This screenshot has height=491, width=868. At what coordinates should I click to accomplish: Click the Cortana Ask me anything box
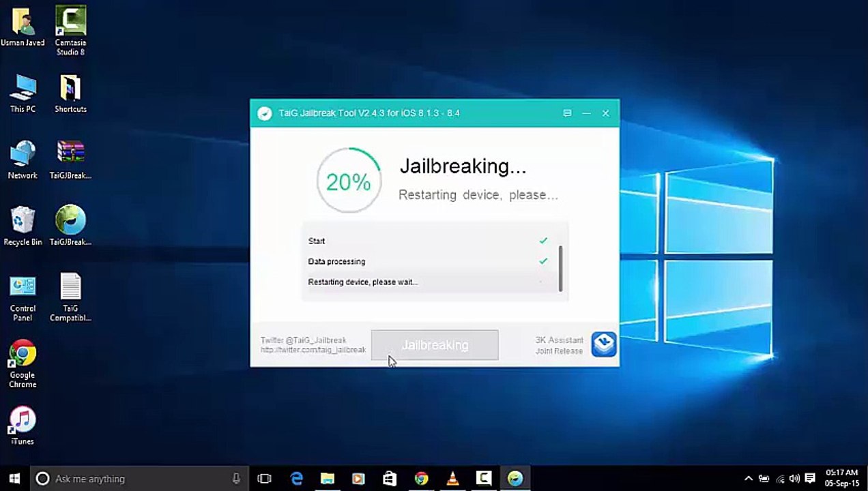click(139, 479)
